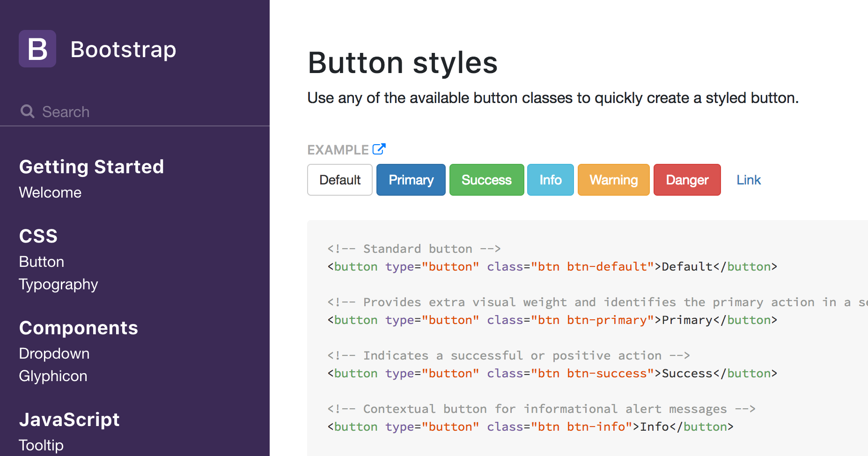
Task: Click the Components sidebar heading
Action: click(x=79, y=328)
